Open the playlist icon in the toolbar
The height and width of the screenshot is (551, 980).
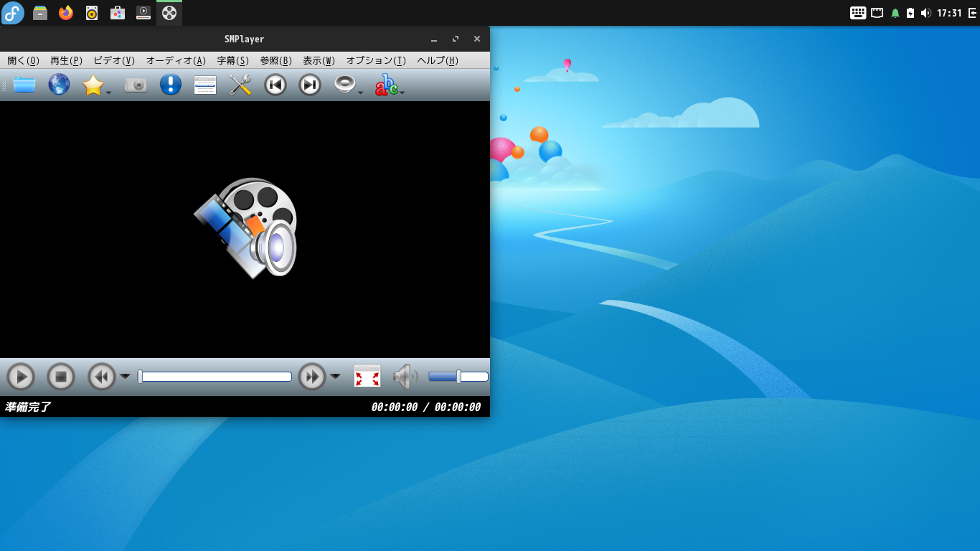[205, 85]
